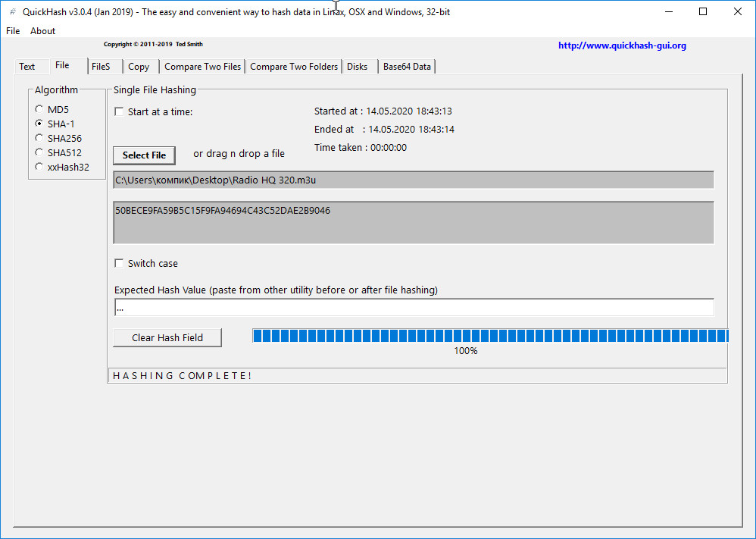Click the Expected Hash Value input field
Image resolution: width=756 pixels, height=539 pixels.
[414, 307]
